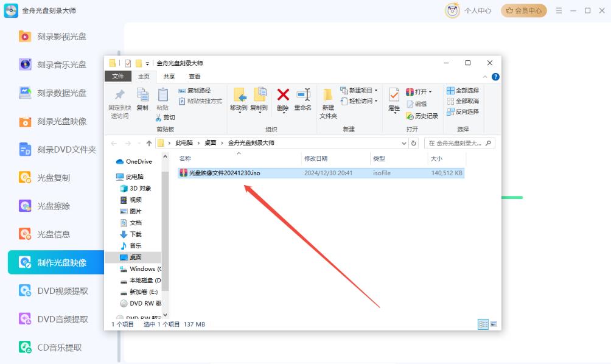Screen dimensions: 611x364
Task: Click the 复制 ribbon button
Action: tap(142, 99)
